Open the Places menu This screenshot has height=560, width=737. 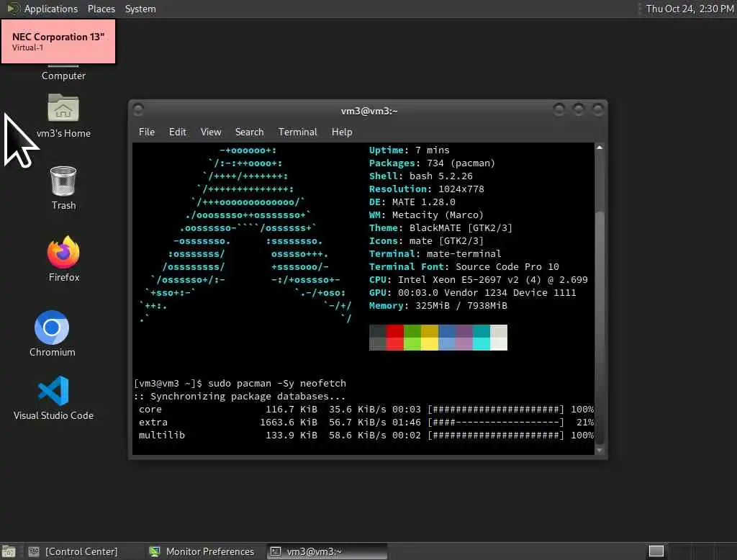pyautogui.click(x=101, y=9)
